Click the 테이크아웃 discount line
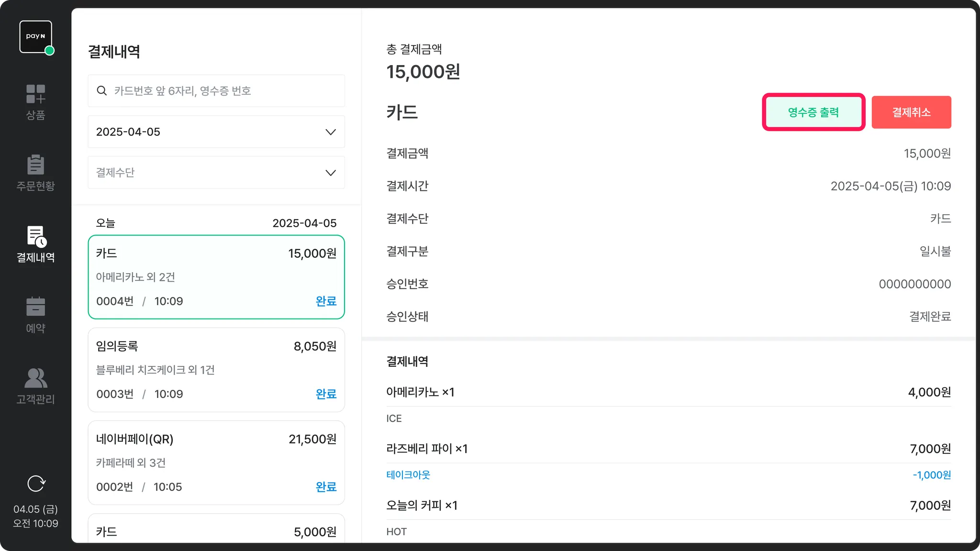Viewport: 980px width, 551px height. (x=408, y=475)
